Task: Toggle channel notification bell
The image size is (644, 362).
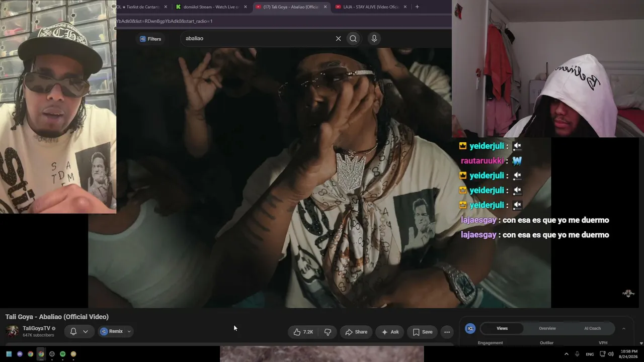Action: (x=73, y=331)
